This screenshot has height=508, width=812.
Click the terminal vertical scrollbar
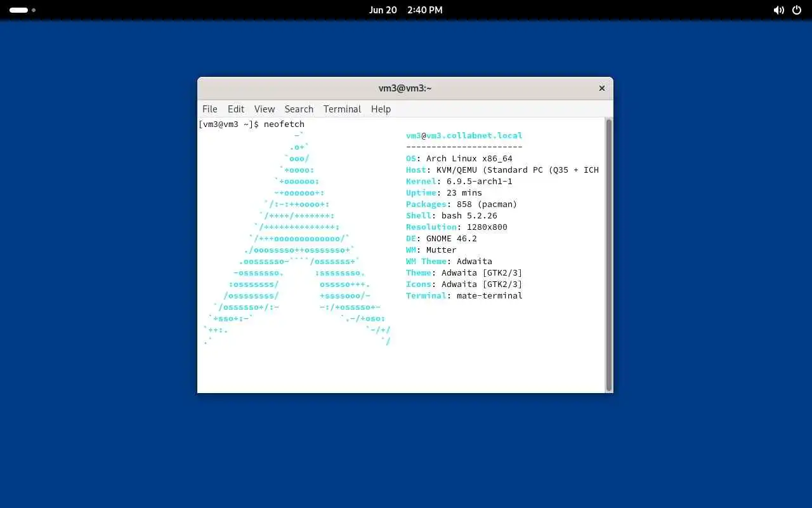click(x=609, y=254)
